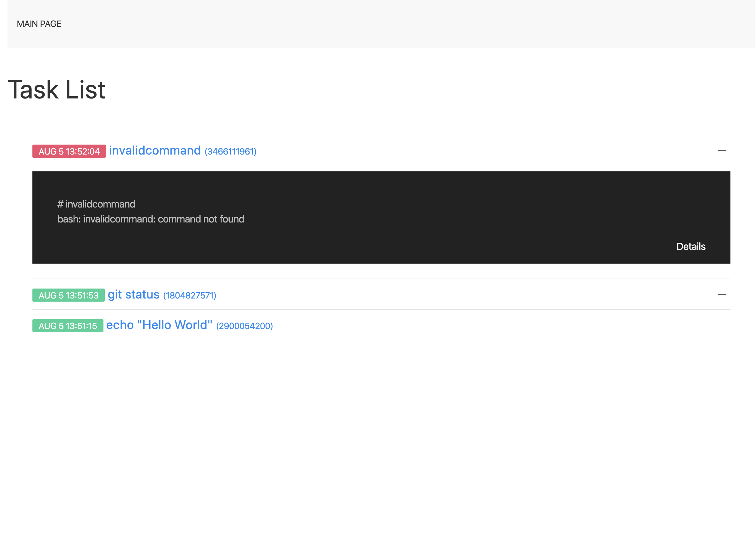Click the 'command not found' error text

[201, 219]
